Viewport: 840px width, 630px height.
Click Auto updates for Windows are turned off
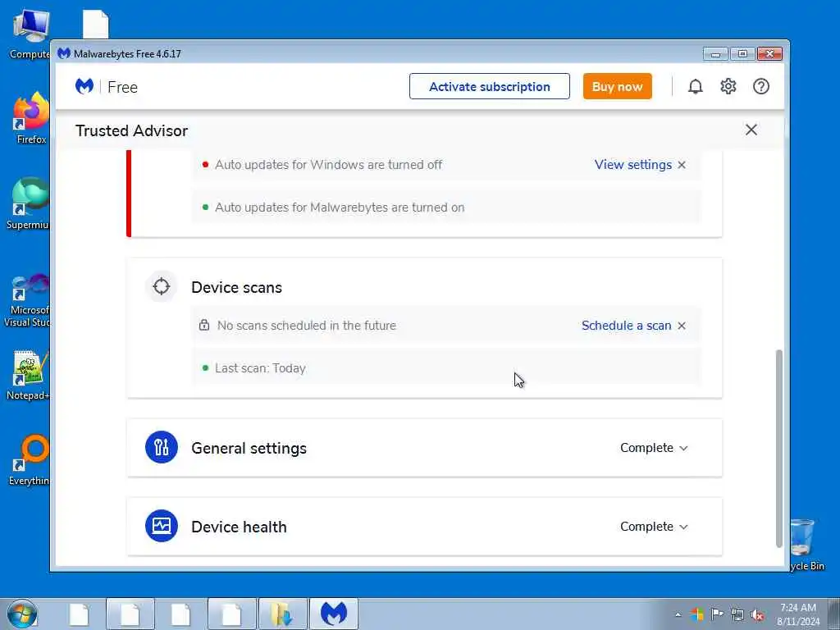pyautogui.click(x=328, y=164)
